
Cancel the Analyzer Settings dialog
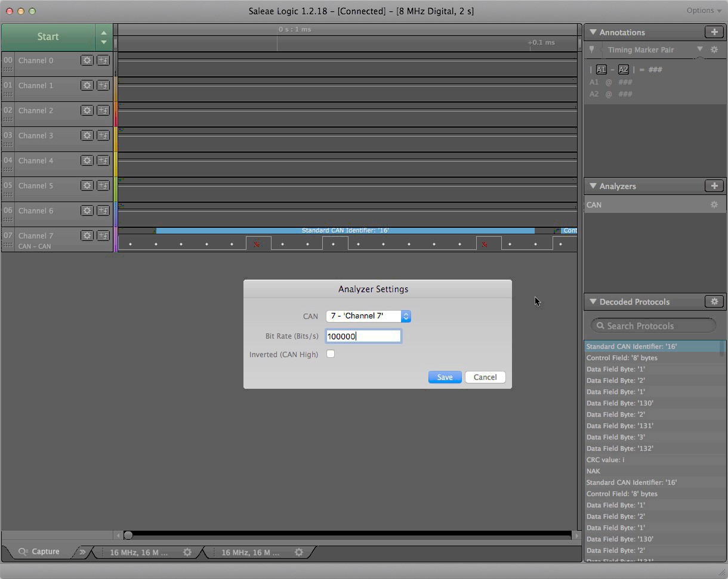485,377
